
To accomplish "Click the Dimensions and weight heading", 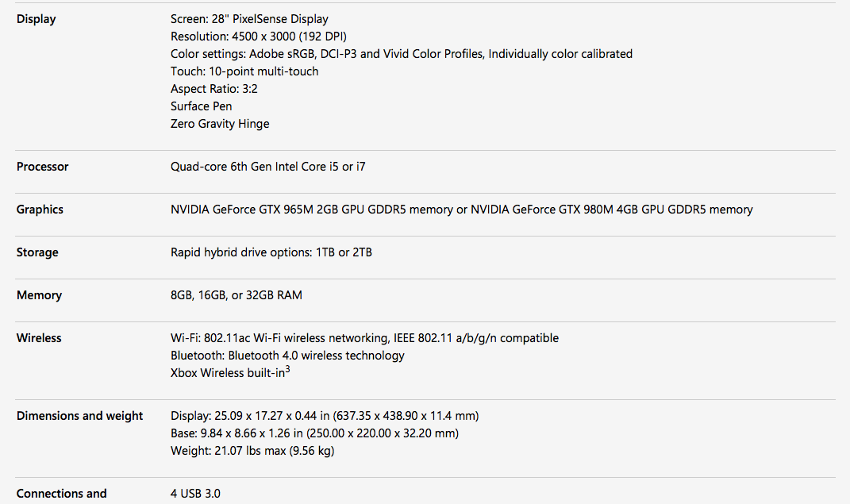I will pos(80,416).
